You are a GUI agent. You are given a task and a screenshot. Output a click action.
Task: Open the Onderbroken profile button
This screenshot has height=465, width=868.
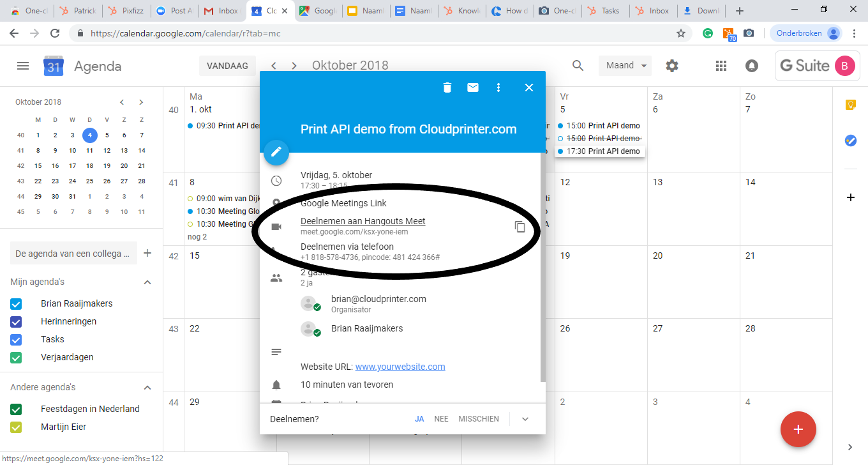pyautogui.click(x=807, y=33)
